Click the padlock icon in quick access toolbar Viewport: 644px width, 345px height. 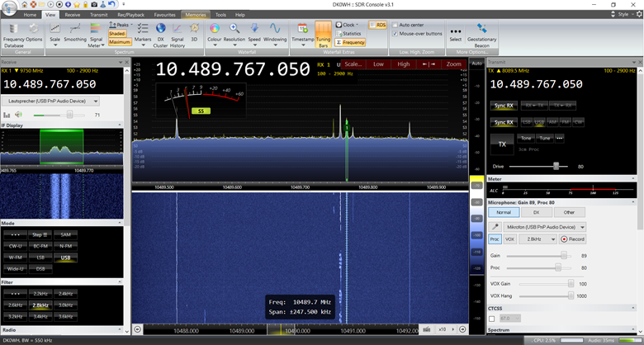85,4
